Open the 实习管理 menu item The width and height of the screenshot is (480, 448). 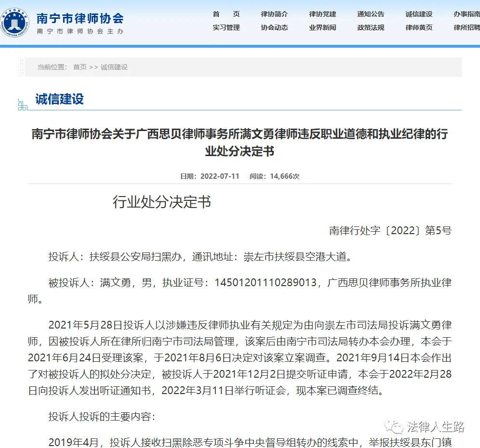pos(226,27)
